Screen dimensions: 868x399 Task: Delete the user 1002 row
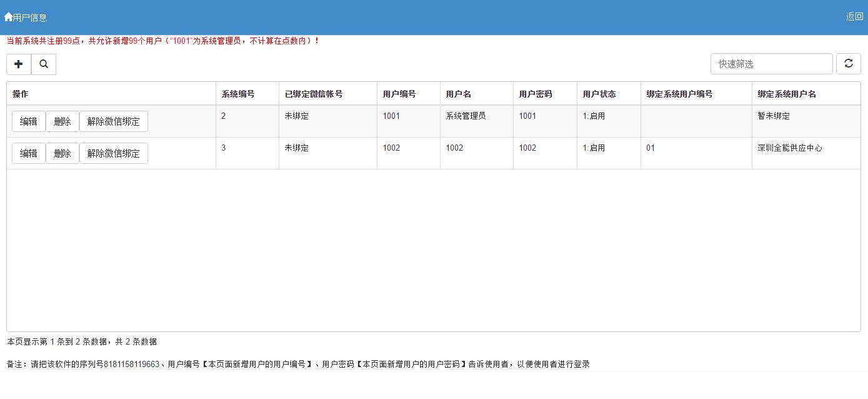(62, 153)
